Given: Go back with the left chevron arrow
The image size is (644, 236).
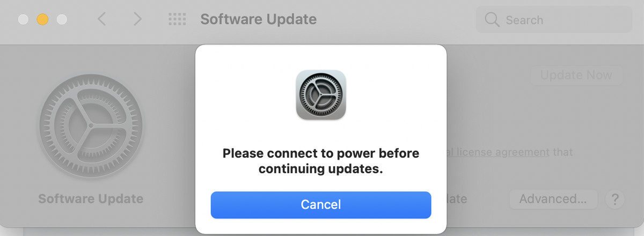Looking at the screenshot, I should coord(101,19).
